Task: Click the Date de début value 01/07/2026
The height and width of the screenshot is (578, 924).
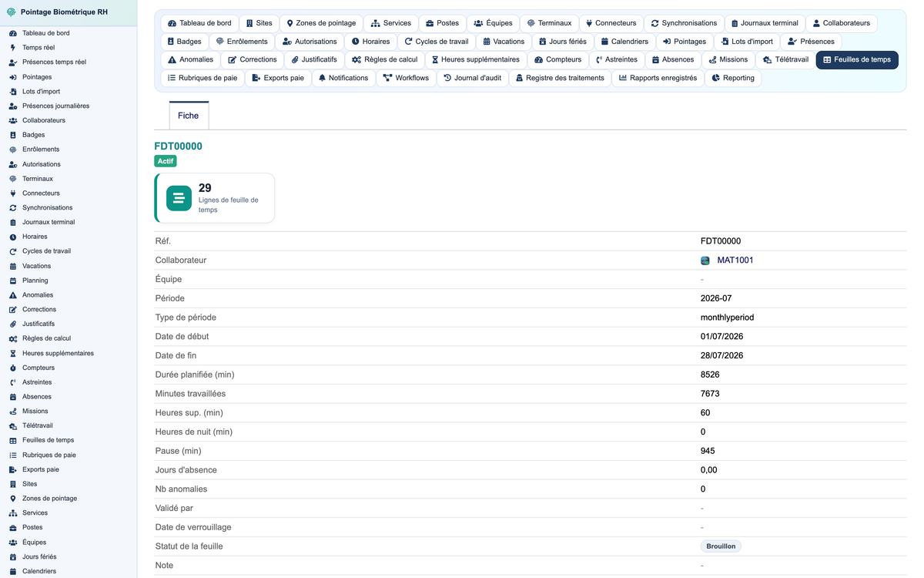Action: 721,337
